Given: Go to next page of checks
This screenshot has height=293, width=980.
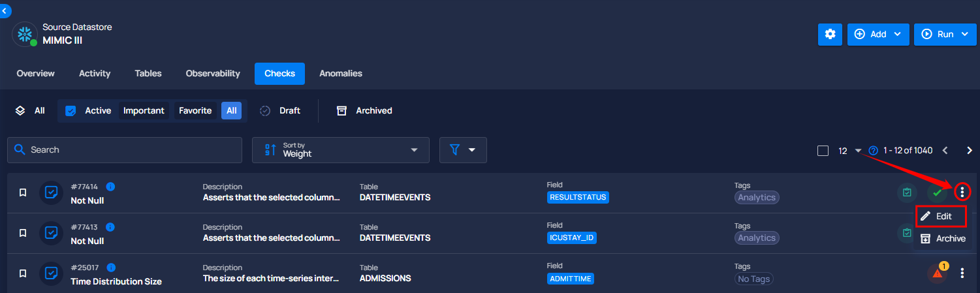Looking at the screenshot, I should 970,151.
